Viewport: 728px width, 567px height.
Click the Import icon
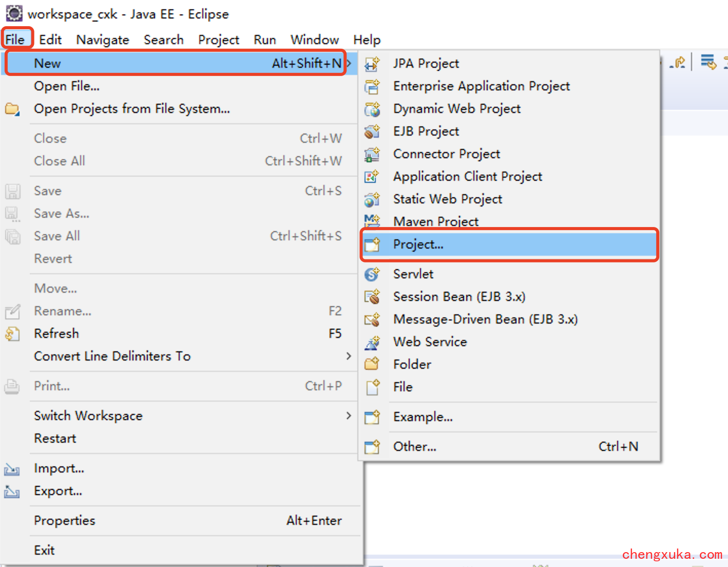12,469
